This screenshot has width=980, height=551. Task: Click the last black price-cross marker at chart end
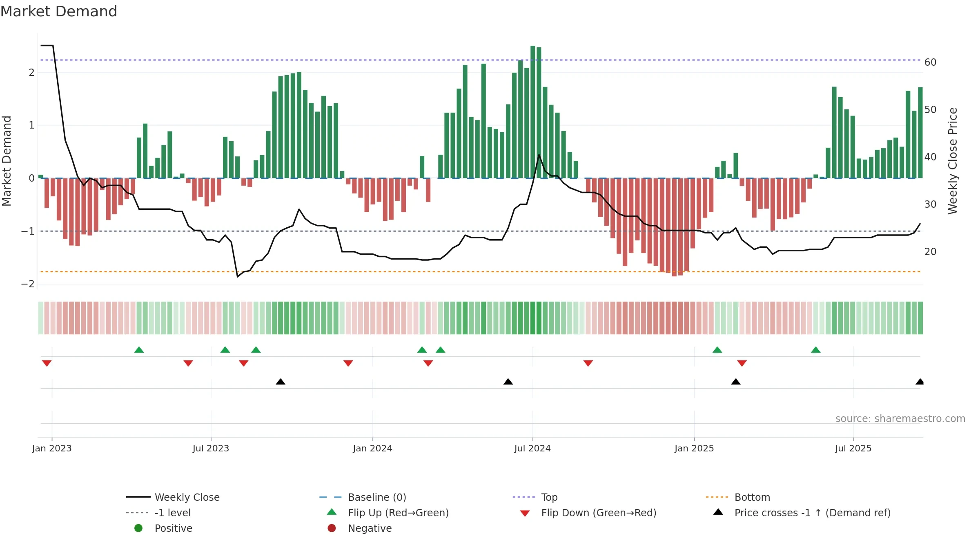click(920, 382)
